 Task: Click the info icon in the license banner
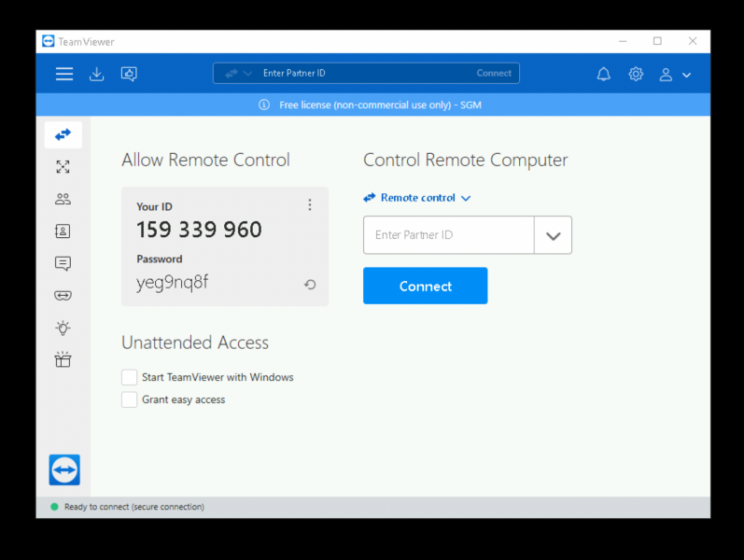pos(264,105)
